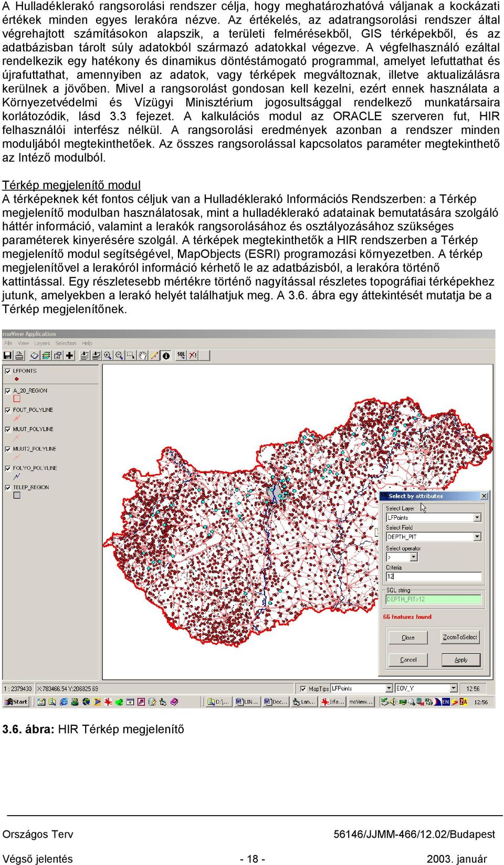
Task: Select the Zoom Out magnifier tool
Action: pyautogui.click(x=119, y=356)
